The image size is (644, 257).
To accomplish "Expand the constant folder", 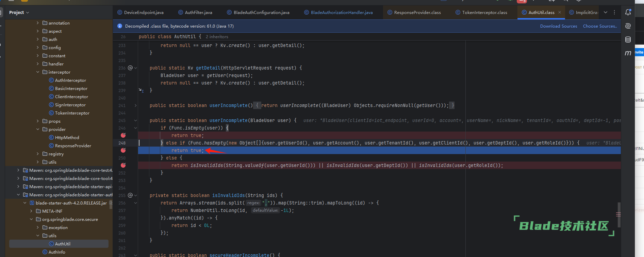I will click(38, 56).
